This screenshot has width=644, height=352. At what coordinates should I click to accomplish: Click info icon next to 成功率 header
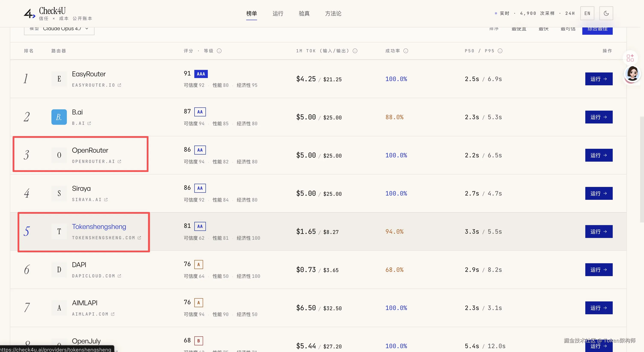[406, 51]
